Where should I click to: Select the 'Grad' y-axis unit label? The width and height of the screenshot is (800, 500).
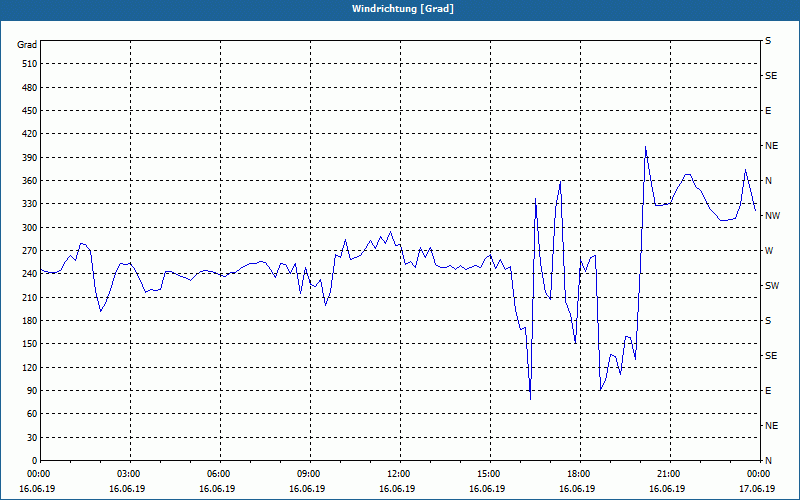click(x=27, y=45)
